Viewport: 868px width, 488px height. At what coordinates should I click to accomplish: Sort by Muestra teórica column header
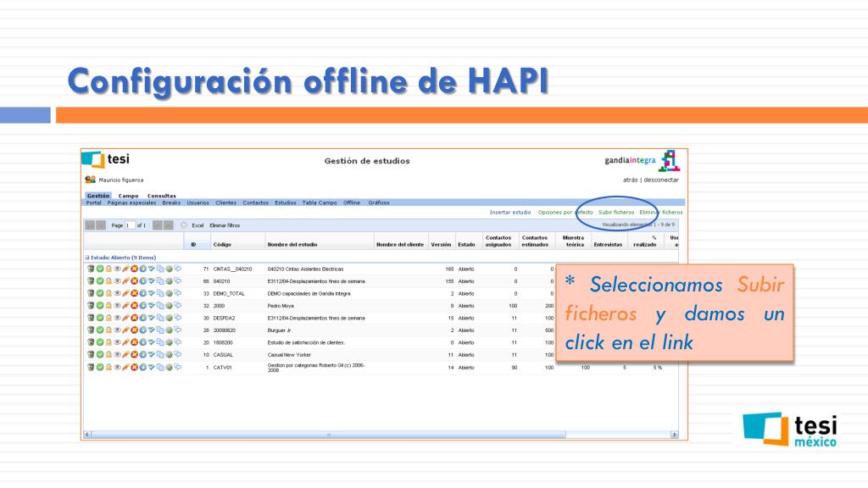[574, 241]
